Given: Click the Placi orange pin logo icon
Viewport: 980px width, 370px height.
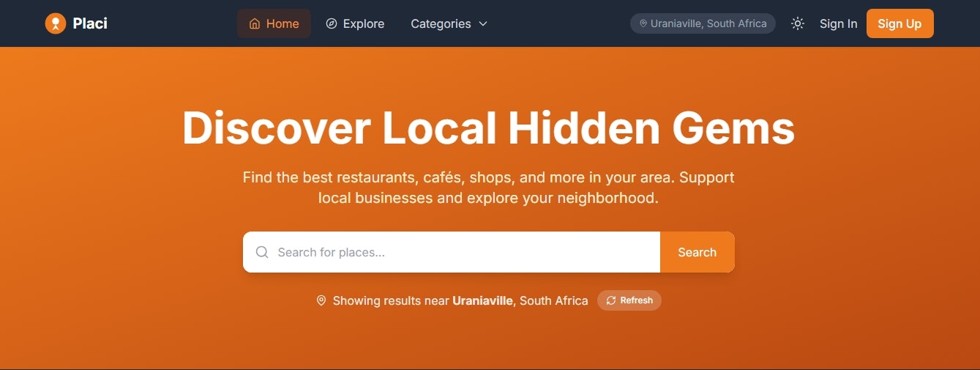Looking at the screenshot, I should click(56, 23).
